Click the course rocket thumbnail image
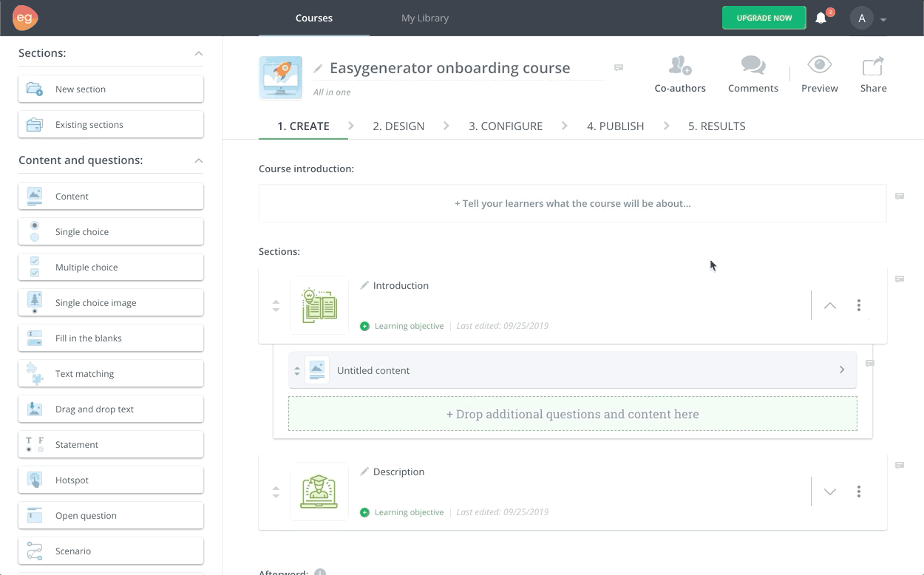This screenshot has height=575, width=924. pos(281,78)
